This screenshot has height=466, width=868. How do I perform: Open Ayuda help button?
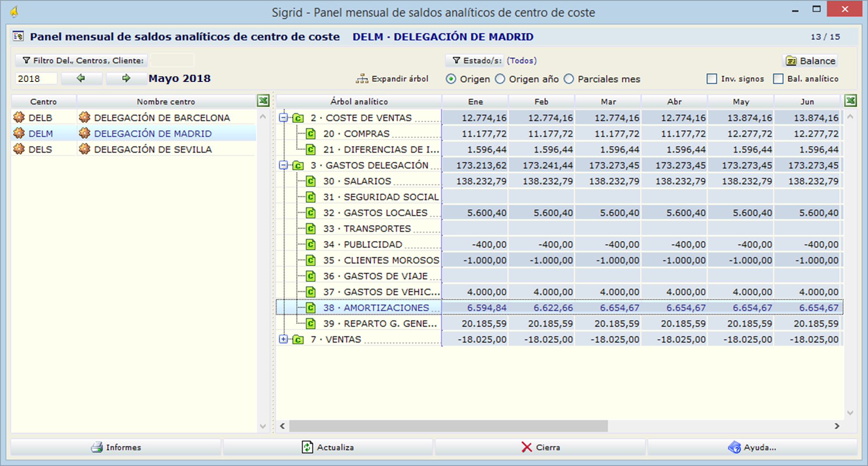tap(752, 447)
